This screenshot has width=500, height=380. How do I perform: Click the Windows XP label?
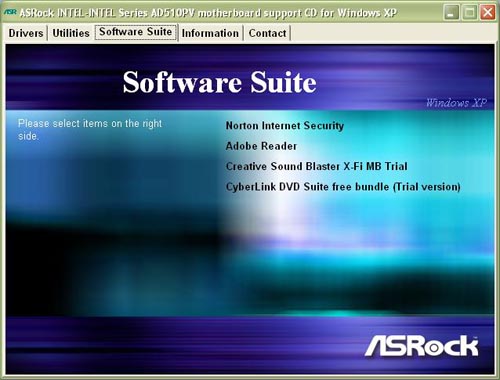coord(456,103)
